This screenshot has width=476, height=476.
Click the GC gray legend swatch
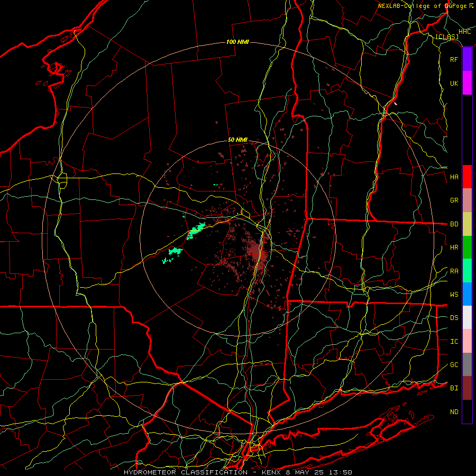(467, 364)
